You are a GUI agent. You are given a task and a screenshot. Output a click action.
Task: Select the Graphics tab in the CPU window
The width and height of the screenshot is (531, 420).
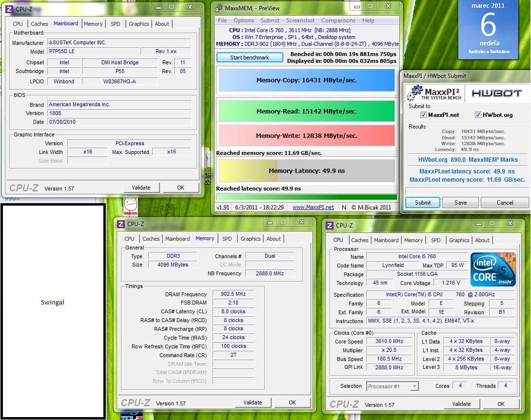click(x=459, y=240)
